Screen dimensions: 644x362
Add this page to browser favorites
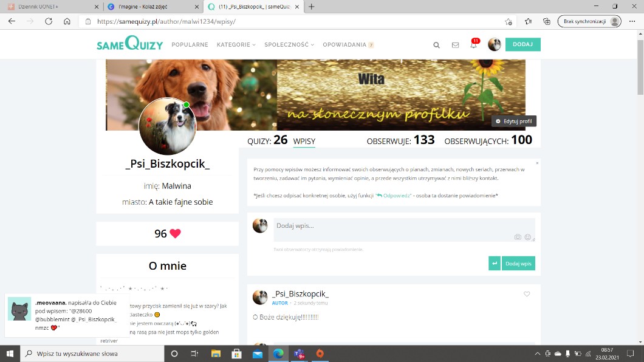click(x=509, y=21)
